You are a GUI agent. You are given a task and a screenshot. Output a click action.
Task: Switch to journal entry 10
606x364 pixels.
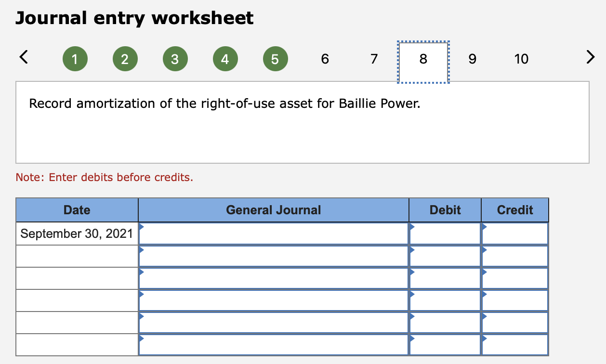[521, 59]
